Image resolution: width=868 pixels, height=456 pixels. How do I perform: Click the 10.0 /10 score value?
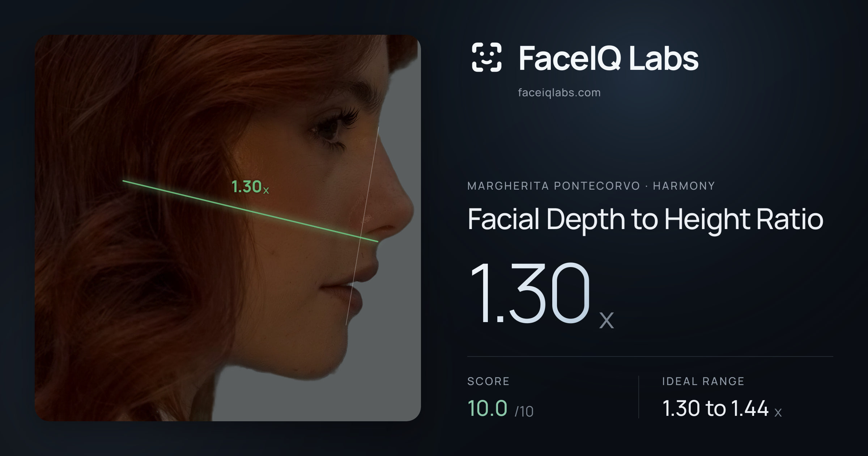point(501,409)
